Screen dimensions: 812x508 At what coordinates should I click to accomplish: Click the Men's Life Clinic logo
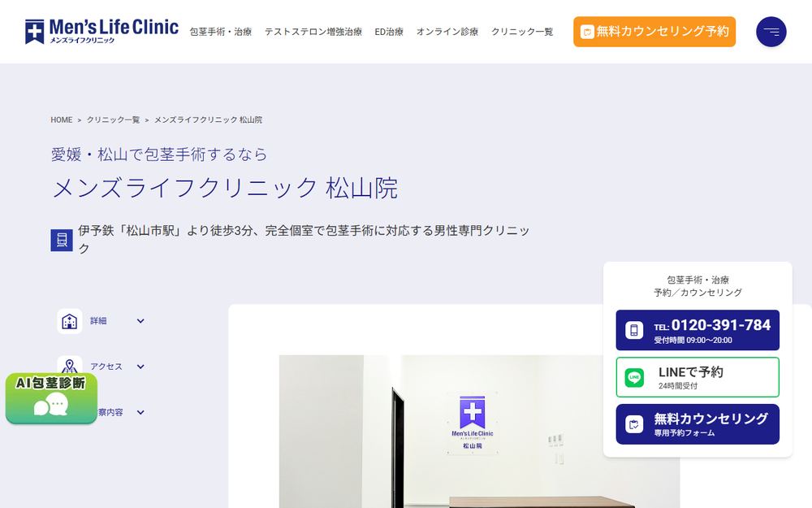pyautogui.click(x=101, y=32)
